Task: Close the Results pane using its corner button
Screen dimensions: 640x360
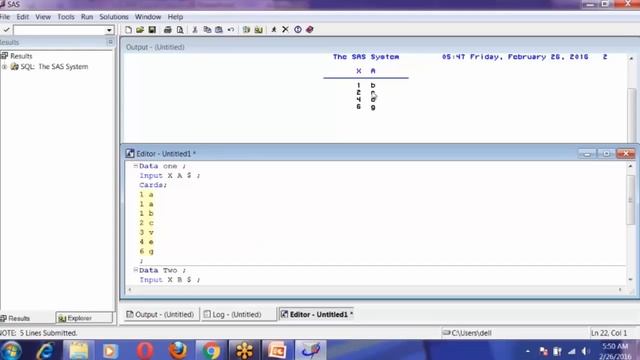Action: coord(110,42)
